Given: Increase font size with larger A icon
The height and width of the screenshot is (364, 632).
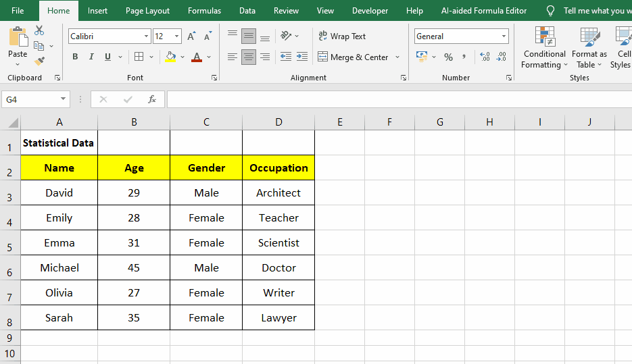Looking at the screenshot, I should pos(191,36).
